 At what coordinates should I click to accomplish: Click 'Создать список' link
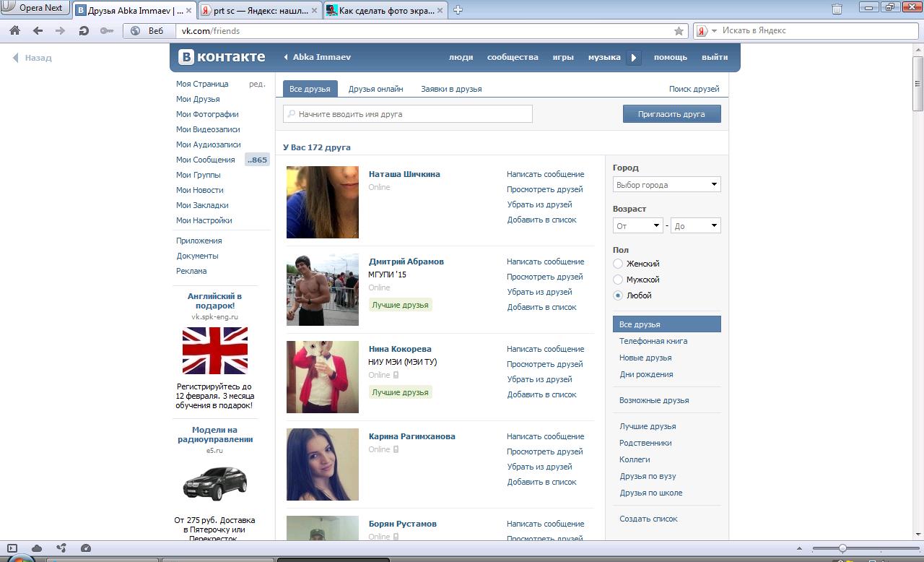[648, 519]
